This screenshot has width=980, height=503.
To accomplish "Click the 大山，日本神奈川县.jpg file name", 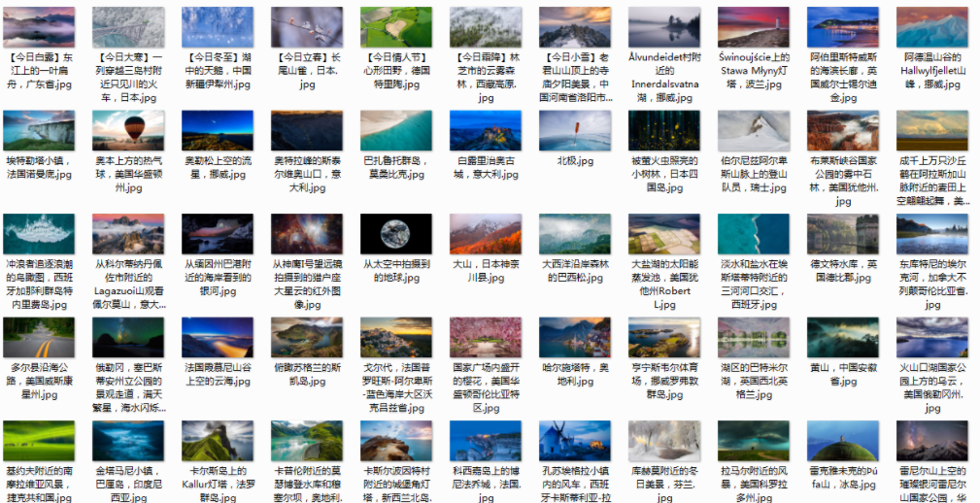I will pyautogui.click(x=486, y=271).
